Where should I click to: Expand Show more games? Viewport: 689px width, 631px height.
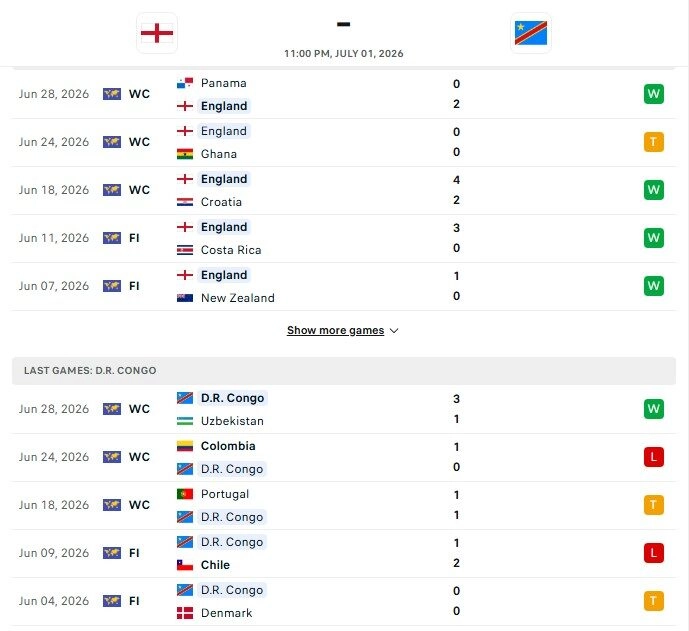(x=335, y=330)
